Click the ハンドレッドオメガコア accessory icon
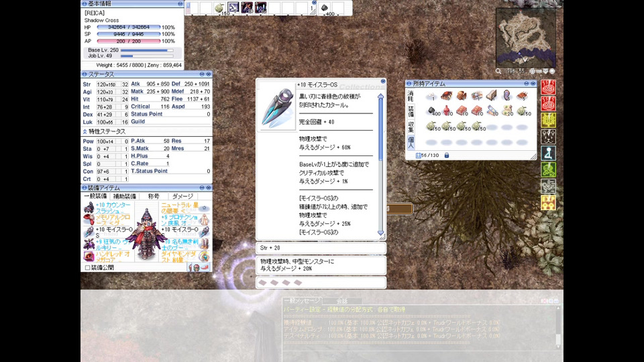This screenshot has height=362, width=644. tap(89, 257)
